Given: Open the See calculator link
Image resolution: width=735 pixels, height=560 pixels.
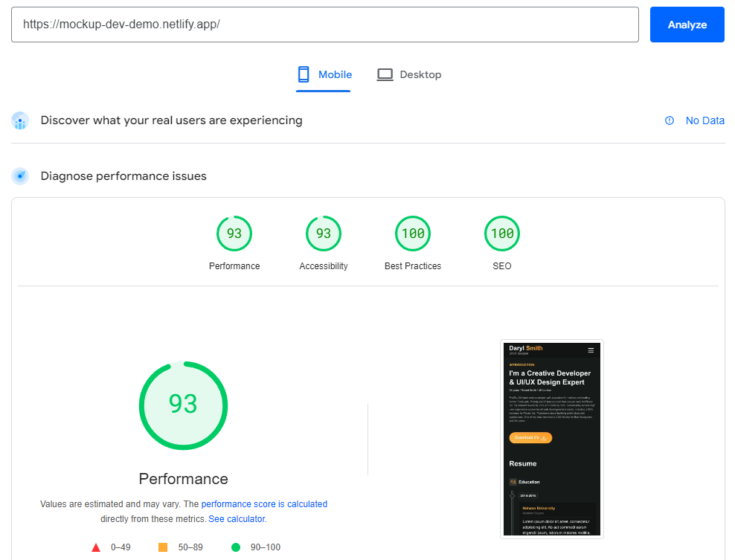Looking at the screenshot, I should coord(237,519).
